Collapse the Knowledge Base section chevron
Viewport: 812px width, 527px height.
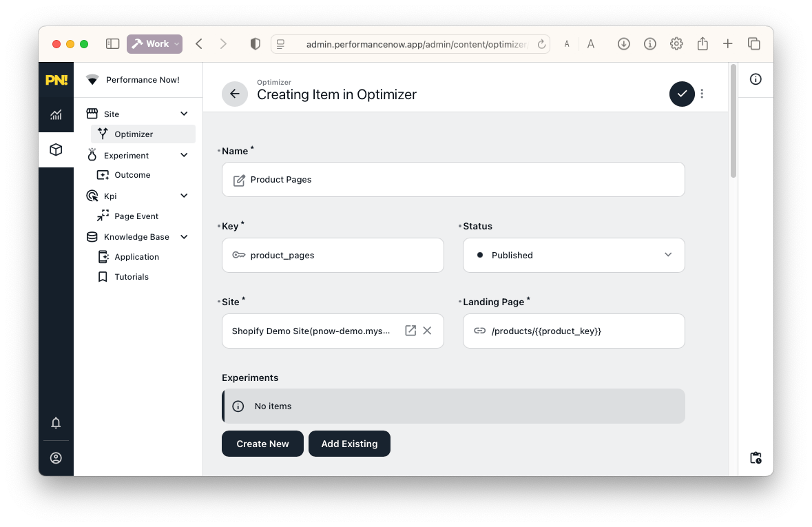click(x=184, y=237)
